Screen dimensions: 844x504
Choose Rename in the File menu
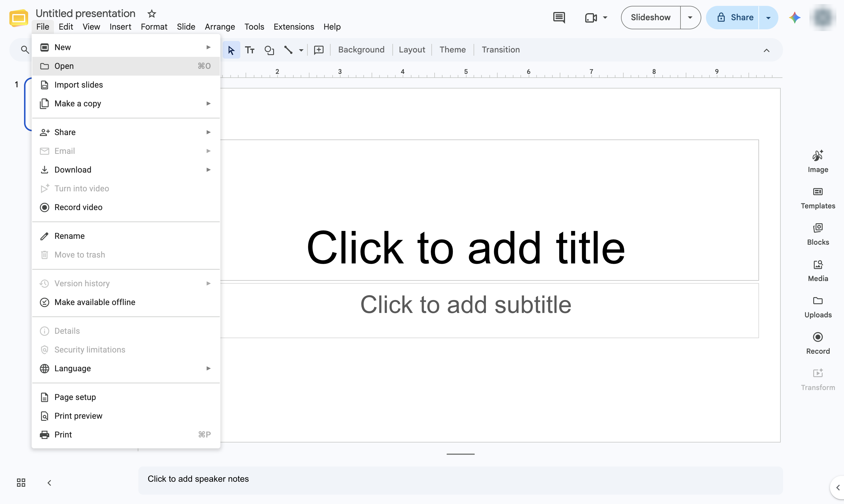(x=126, y=236)
